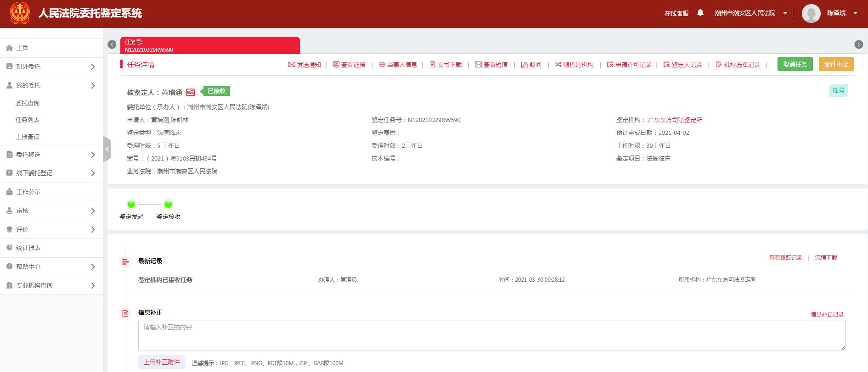Screen dimensions: 868x372
Task: Click the orange 案件中止 button
Action: pos(836,64)
